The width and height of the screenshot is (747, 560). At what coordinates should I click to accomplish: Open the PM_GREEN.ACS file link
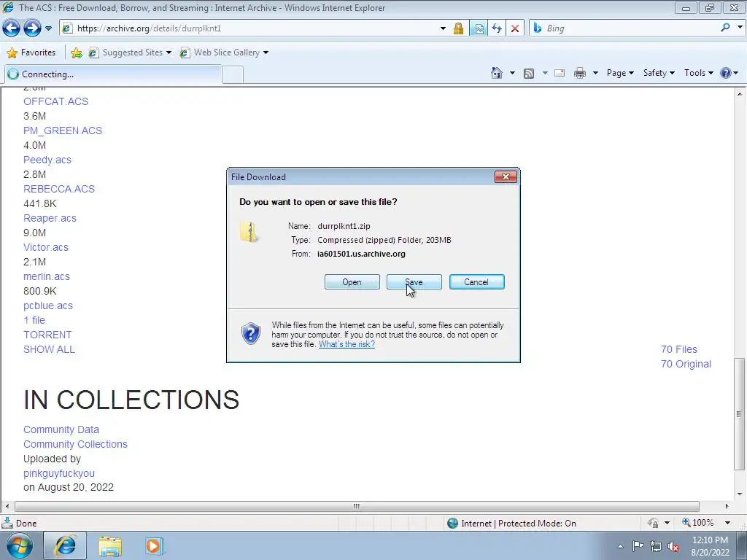coord(63,131)
